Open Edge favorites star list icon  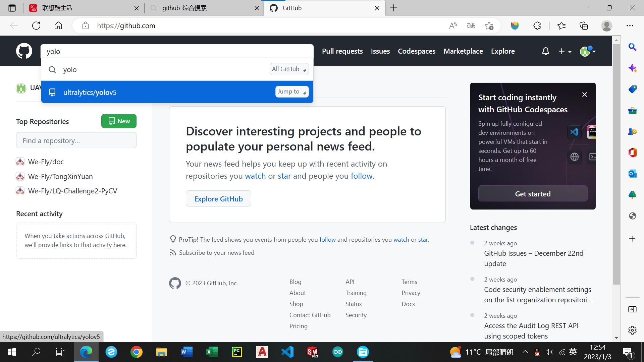pyautogui.click(x=561, y=26)
